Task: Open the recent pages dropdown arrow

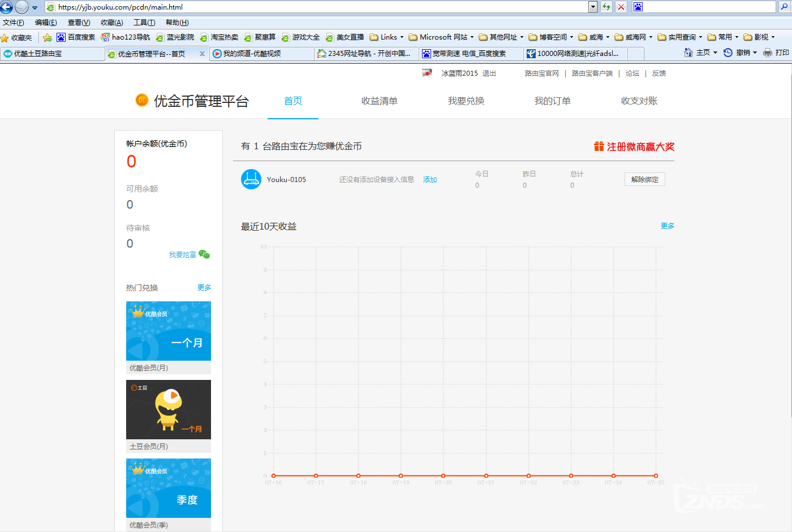Action: (x=35, y=7)
